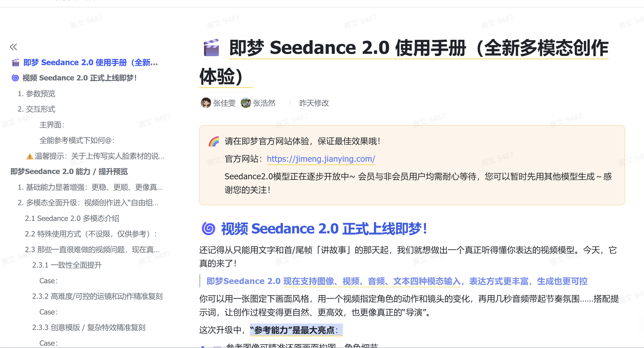Viewport: 644px width, 348px height.
Task: Open the jimeng.jianying.com official website link
Action: pyautogui.click(x=321, y=159)
